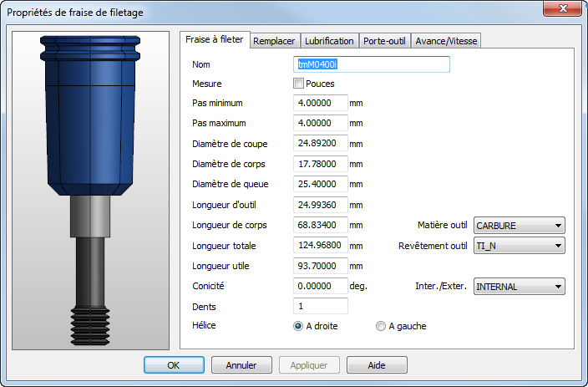Edit the Diamètre de corps field

pyautogui.click(x=320, y=164)
